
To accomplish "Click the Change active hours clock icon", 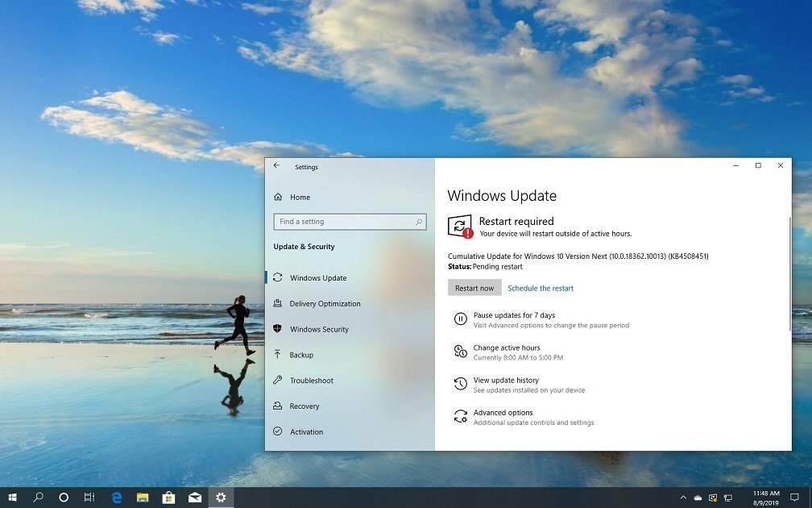I will [x=460, y=352].
